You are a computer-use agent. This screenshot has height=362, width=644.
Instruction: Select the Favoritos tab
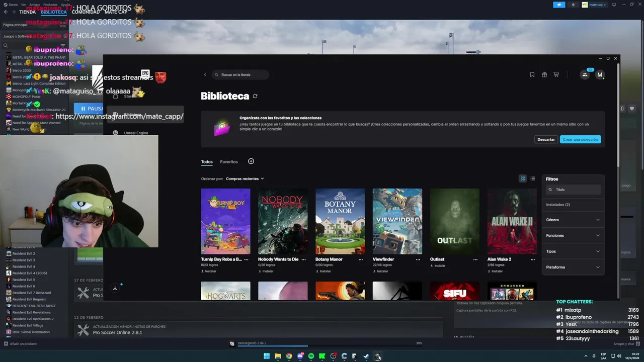(x=229, y=162)
